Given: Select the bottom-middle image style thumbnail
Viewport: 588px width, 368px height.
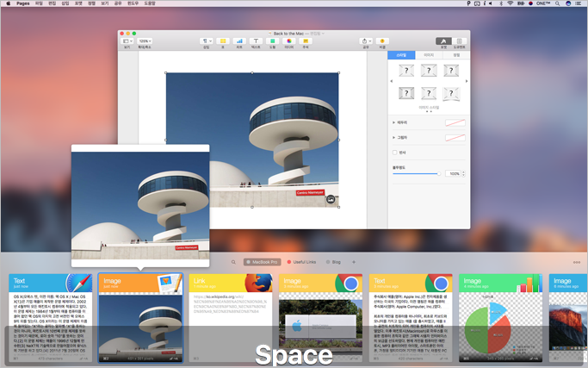Looking at the screenshot, I should [429, 93].
